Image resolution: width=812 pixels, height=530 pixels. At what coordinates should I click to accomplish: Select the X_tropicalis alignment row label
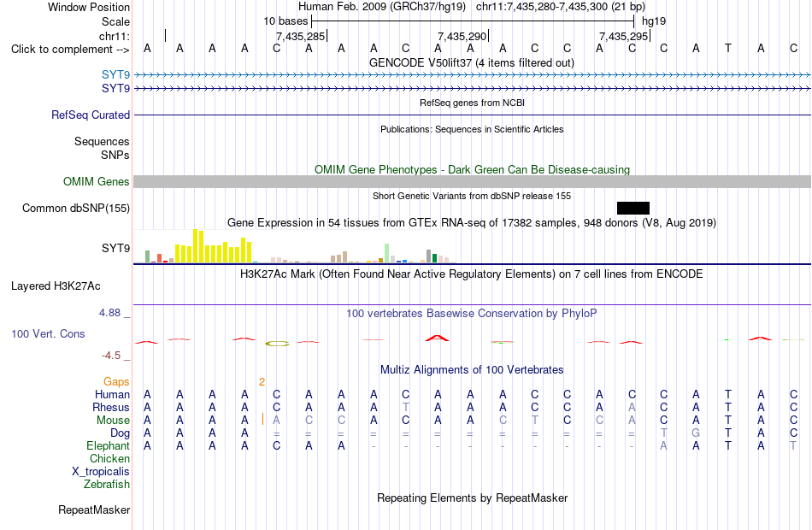(101, 472)
